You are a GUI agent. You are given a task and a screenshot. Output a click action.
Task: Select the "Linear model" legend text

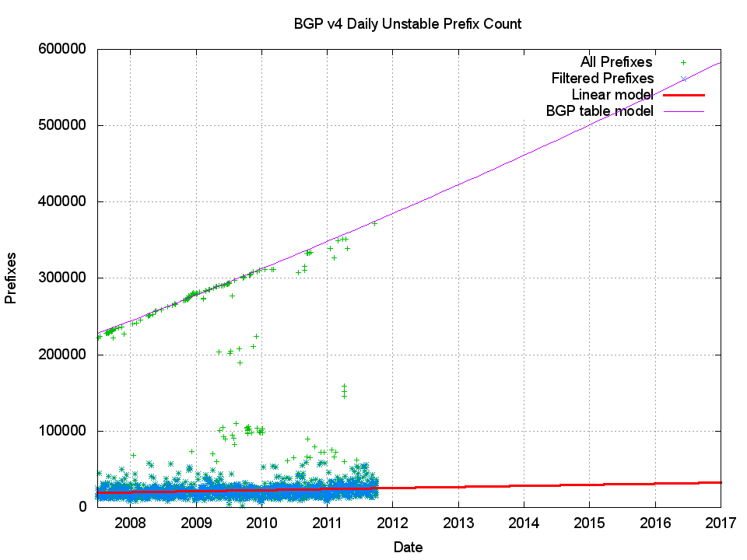[612, 94]
